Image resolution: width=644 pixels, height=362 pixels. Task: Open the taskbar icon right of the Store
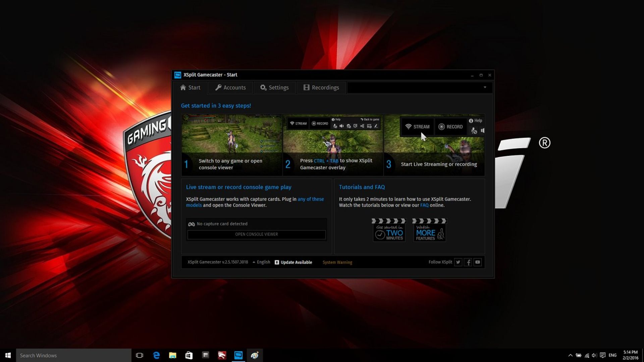point(205,355)
